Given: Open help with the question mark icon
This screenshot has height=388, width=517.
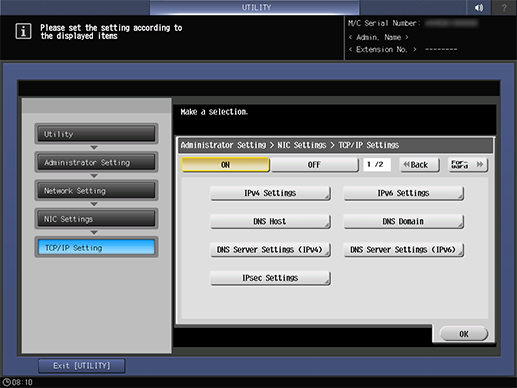Looking at the screenshot, I should coord(504,7).
